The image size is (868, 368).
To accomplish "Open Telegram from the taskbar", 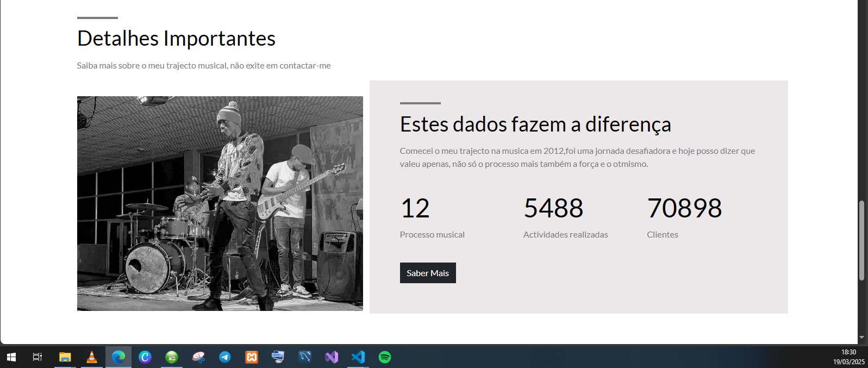I will (225, 357).
